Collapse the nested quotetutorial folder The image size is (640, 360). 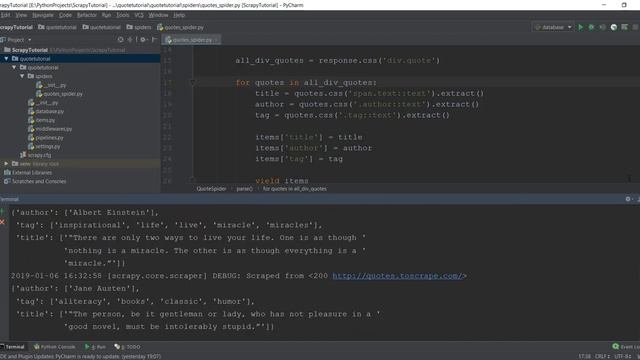pyautogui.click(x=14, y=67)
